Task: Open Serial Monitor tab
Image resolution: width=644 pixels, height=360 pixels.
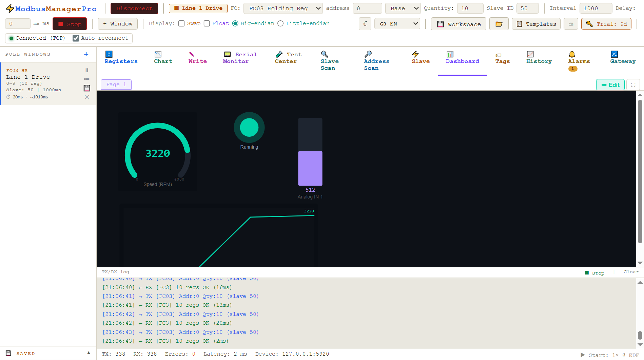Action: coord(240,58)
